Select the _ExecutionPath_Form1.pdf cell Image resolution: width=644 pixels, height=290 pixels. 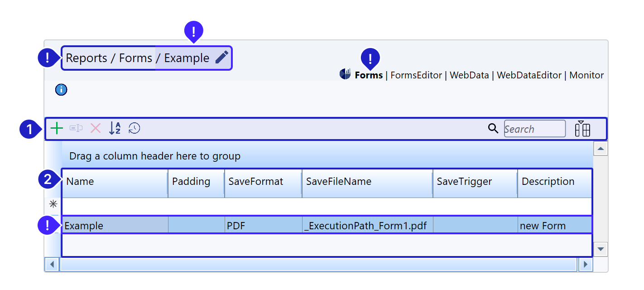[x=367, y=225]
